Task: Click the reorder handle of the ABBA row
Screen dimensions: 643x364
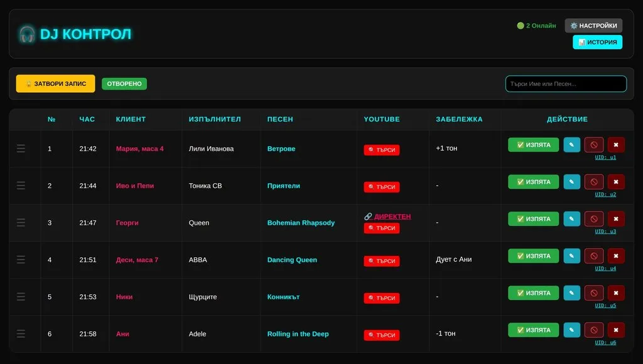Action: (21, 259)
